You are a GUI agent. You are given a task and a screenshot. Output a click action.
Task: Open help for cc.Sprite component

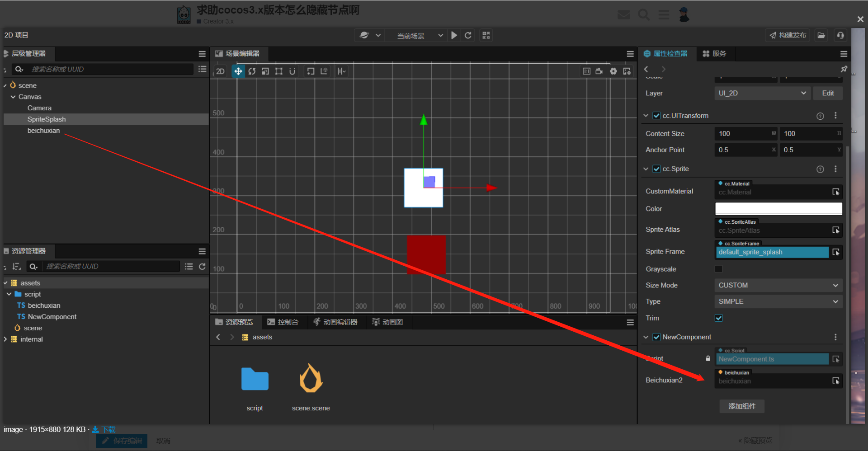820,169
